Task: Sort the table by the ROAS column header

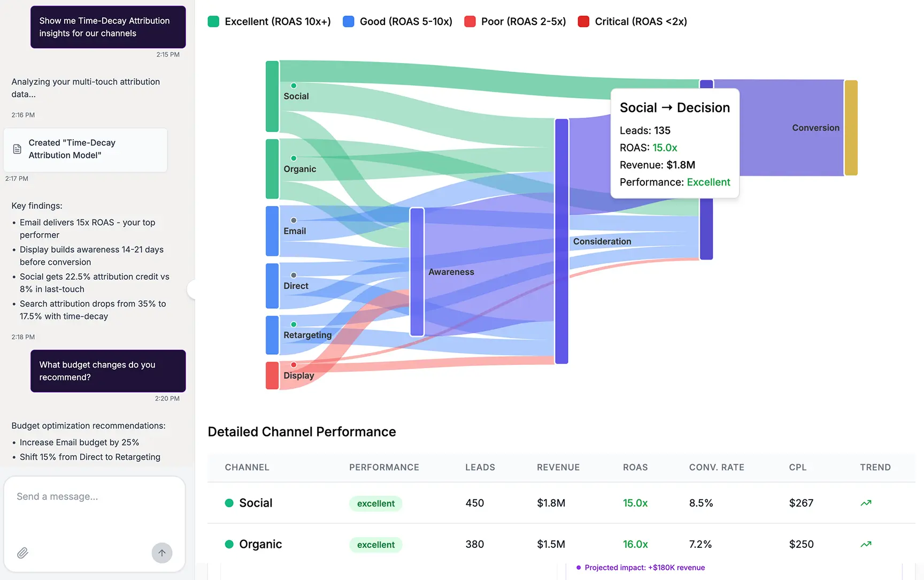Action: point(635,467)
